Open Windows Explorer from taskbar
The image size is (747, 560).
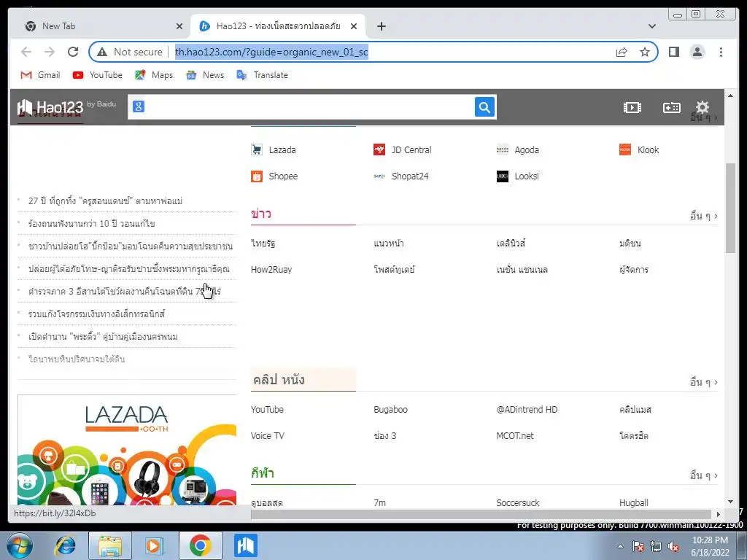coord(110,545)
